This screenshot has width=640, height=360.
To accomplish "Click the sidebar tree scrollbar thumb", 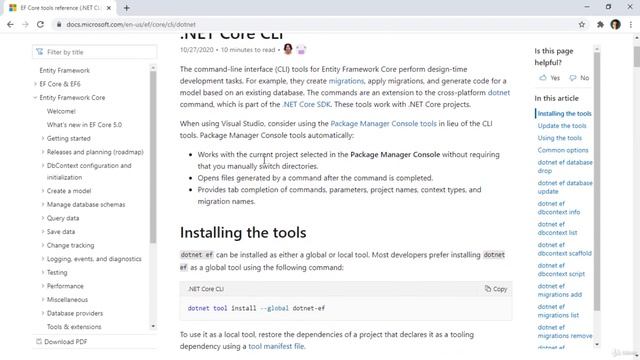I will click(153, 157).
